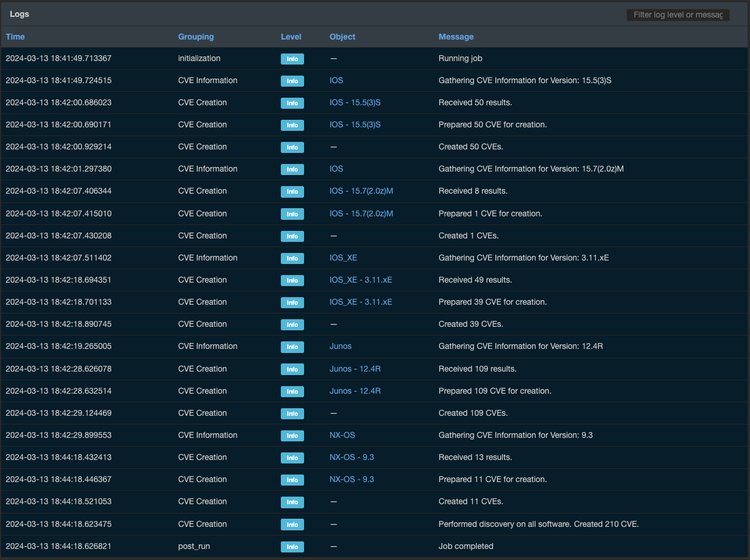Click the log filter input field
The image size is (750, 560).
click(677, 15)
